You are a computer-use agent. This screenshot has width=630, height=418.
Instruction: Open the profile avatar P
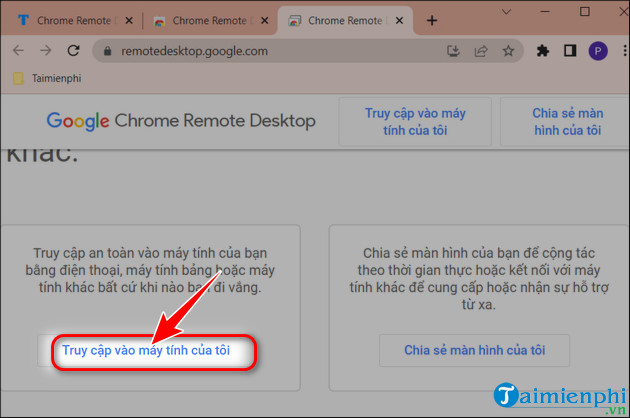coord(598,51)
